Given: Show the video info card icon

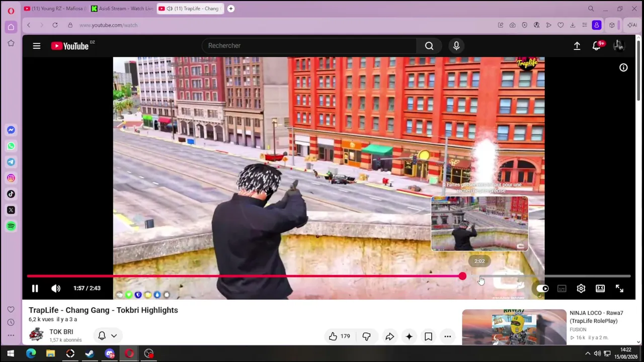Looking at the screenshot, I should pos(623,67).
